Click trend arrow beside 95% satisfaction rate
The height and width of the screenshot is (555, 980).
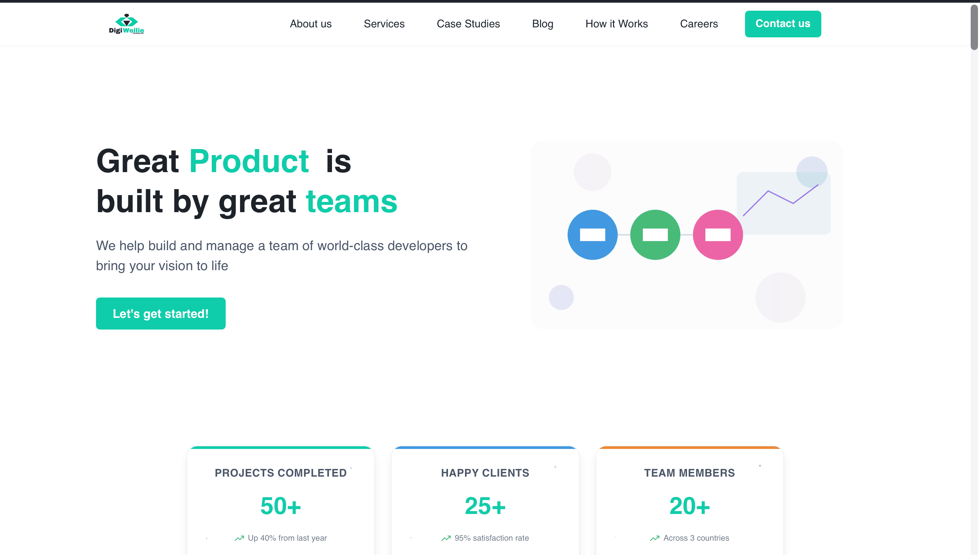pyautogui.click(x=446, y=538)
